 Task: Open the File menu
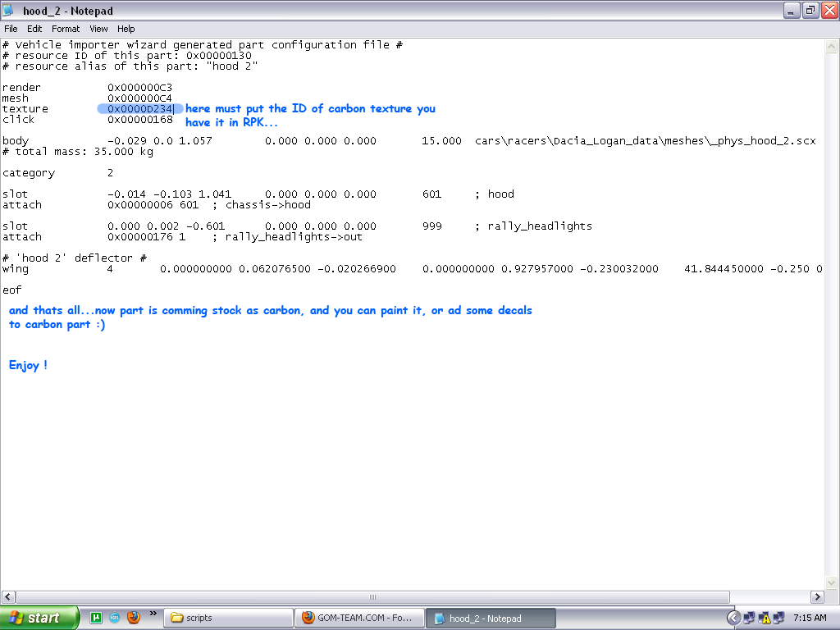coord(11,29)
